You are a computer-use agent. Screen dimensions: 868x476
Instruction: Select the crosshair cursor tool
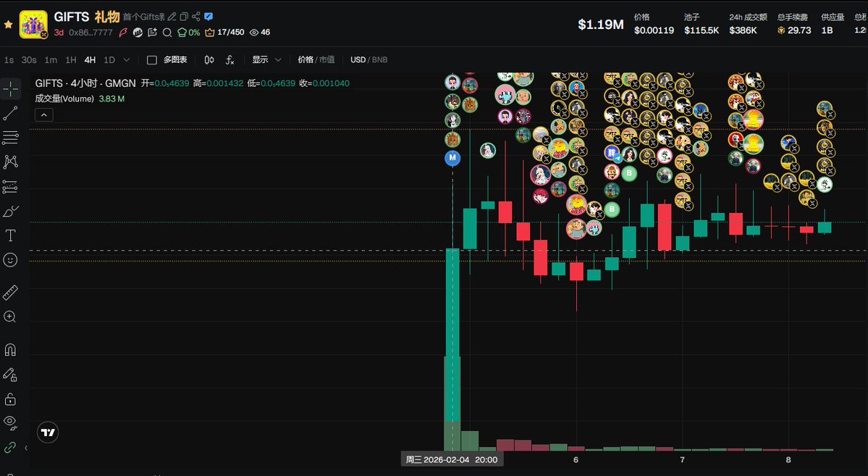11,88
